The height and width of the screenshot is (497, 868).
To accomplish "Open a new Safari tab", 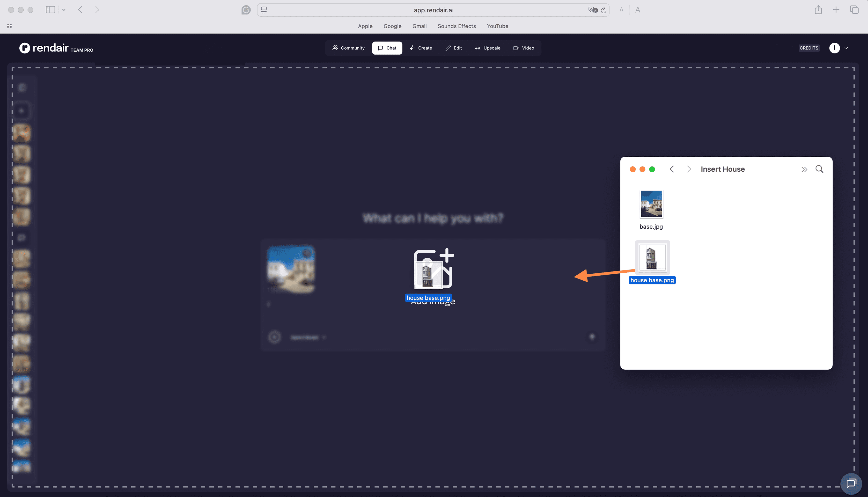I will (x=836, y=10).
